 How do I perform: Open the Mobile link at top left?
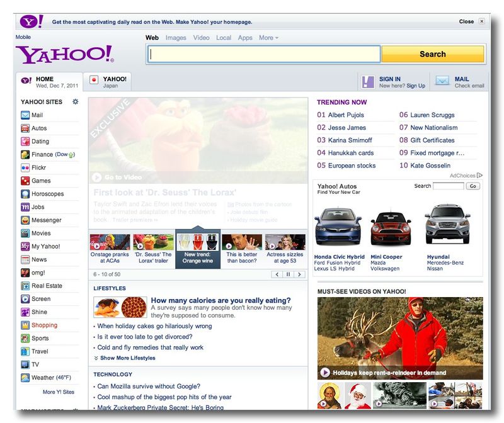click(23, 37)
